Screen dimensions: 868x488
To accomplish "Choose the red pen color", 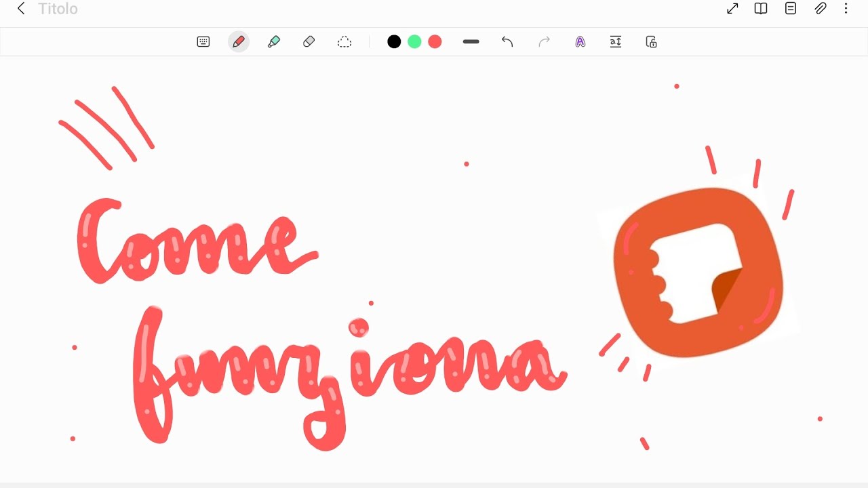I will (435, 42).
